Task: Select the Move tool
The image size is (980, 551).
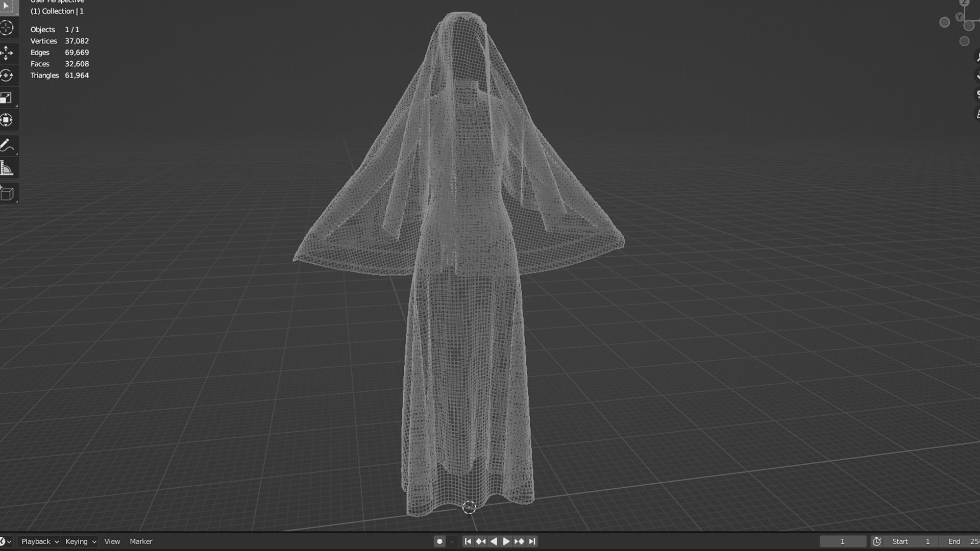Action: pos(7,53)
